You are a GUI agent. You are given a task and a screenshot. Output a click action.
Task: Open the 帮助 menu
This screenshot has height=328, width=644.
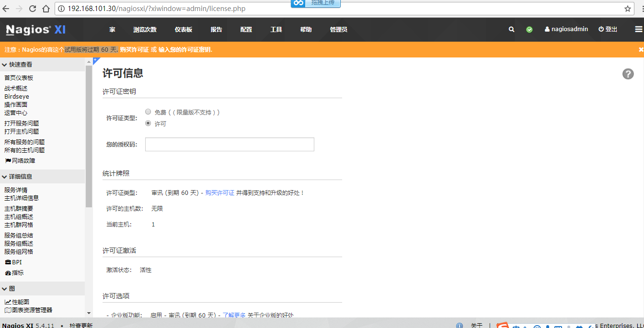click(x=306, y=30)
